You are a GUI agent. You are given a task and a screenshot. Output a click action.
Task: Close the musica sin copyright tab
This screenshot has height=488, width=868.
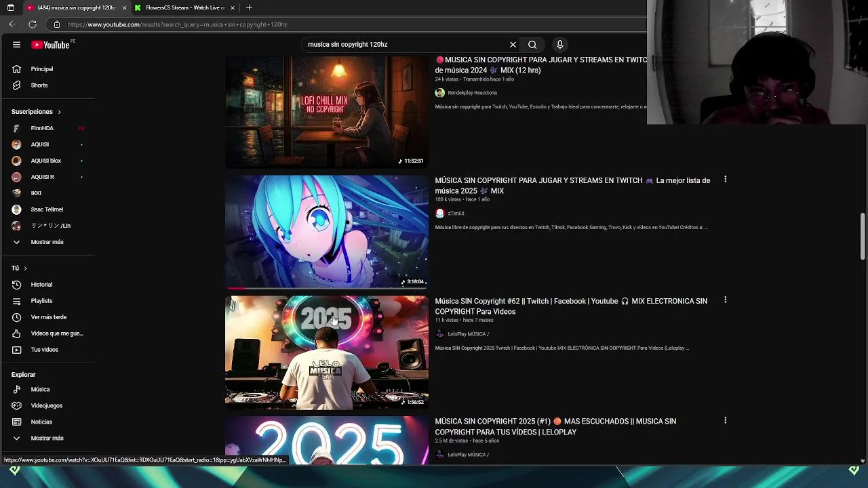[124, 7]
